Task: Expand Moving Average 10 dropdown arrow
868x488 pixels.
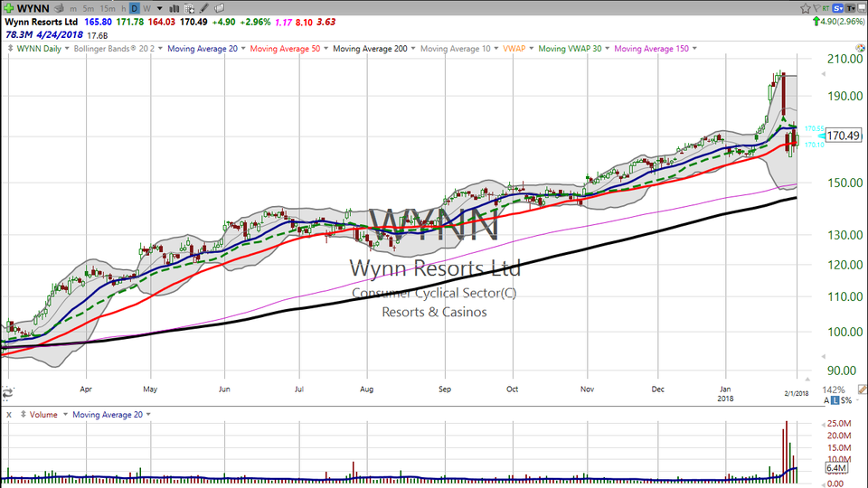Action: [x=496, y=49]
